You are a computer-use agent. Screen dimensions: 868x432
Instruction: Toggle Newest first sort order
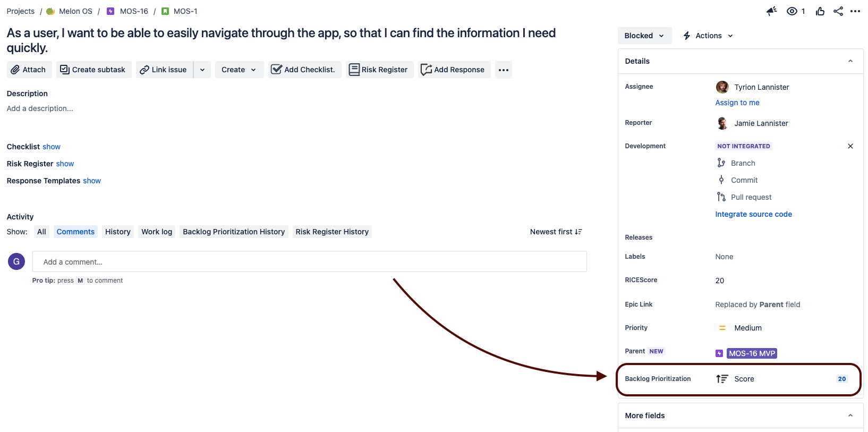click(x=556, y=232)
